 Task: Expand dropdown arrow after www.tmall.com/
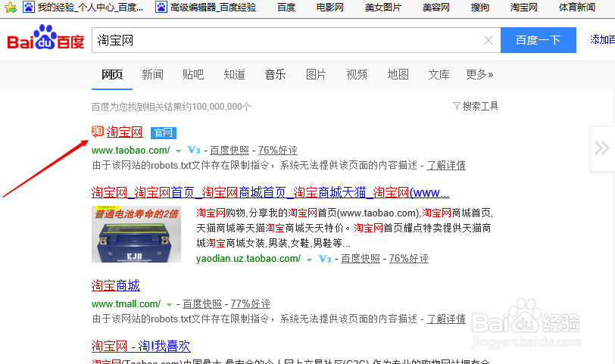[x=169, y=305]
